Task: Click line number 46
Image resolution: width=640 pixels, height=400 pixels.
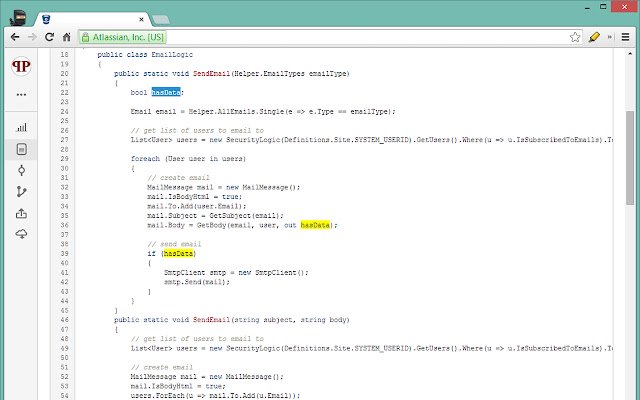Action: tap(64, 320)
